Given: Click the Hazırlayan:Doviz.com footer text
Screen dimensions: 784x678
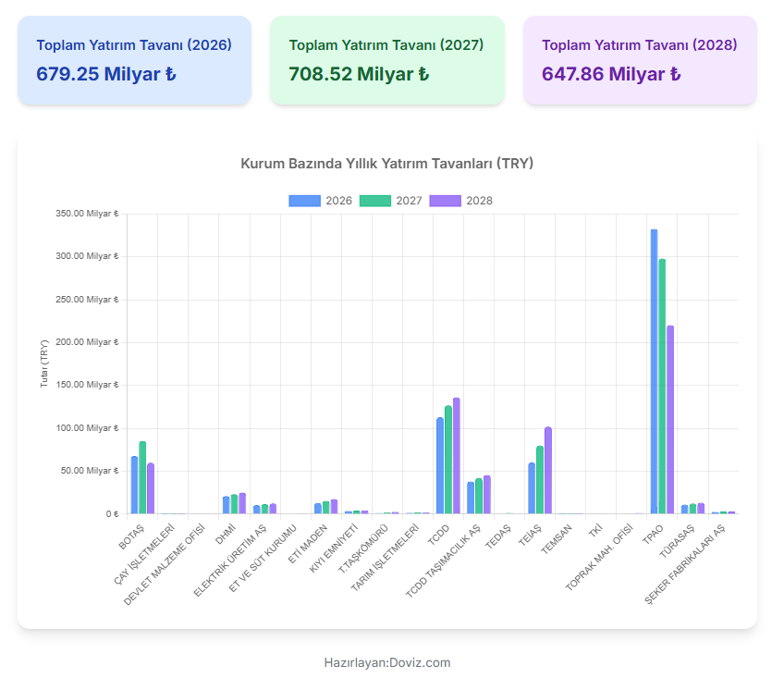Looking at the screenshot, I should pos(387,662).
